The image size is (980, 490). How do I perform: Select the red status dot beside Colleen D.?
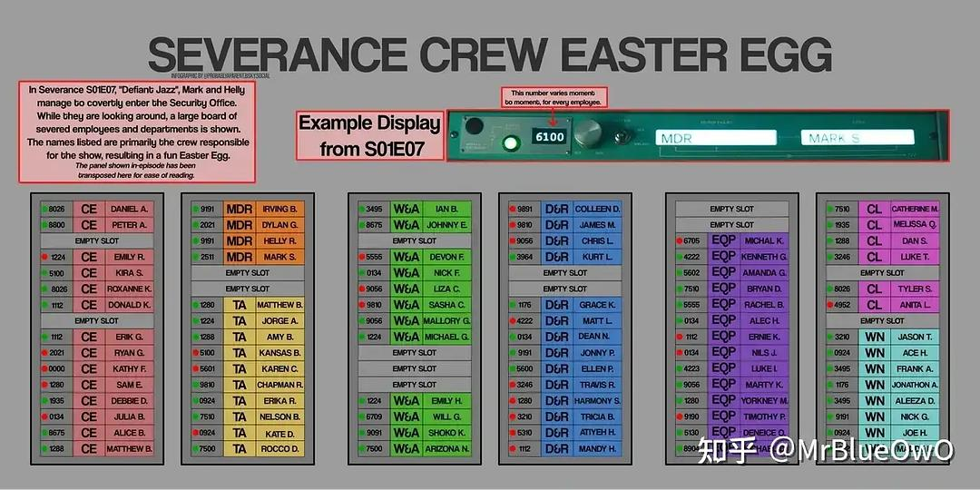point(510,209)
